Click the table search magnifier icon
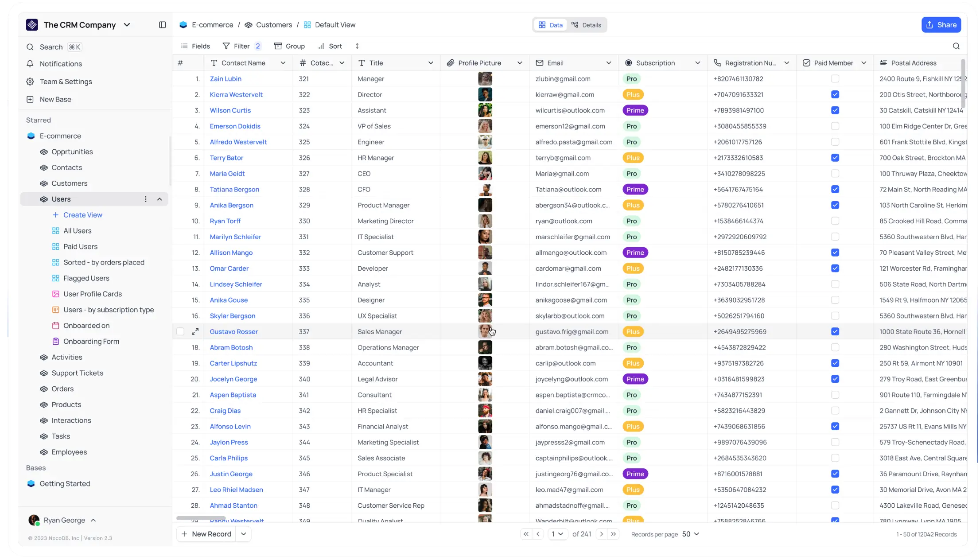Viewport: 980px width, 560px height. click(956, 46)
